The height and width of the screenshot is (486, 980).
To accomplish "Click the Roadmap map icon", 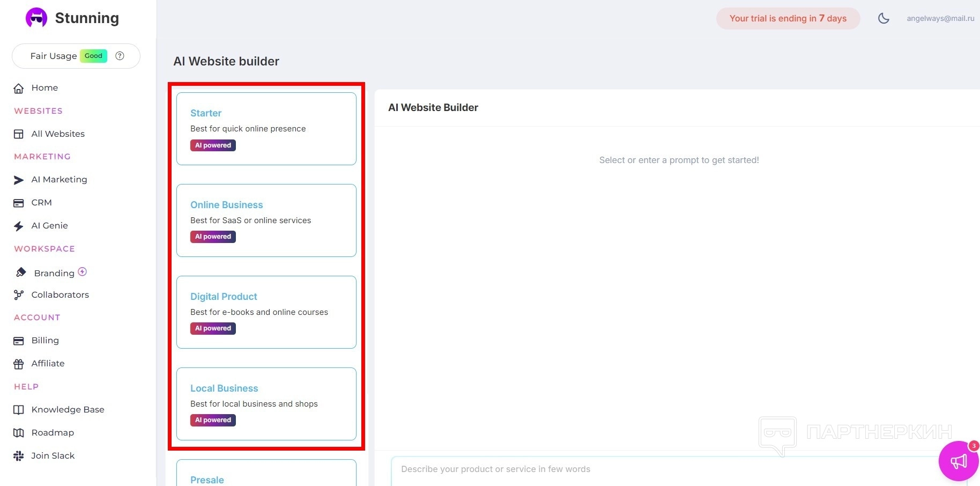I will point(19,433).
